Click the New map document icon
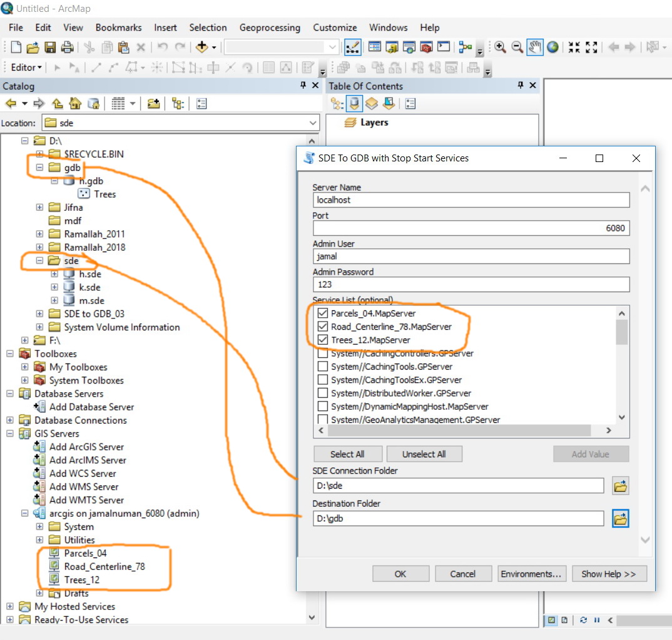 coord(16,47)
